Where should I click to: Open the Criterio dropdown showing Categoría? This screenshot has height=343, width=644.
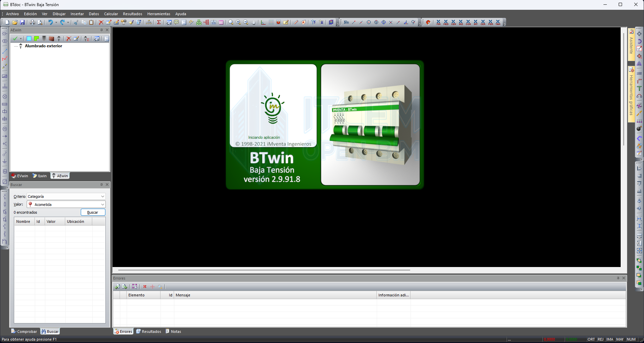point(66,196)
